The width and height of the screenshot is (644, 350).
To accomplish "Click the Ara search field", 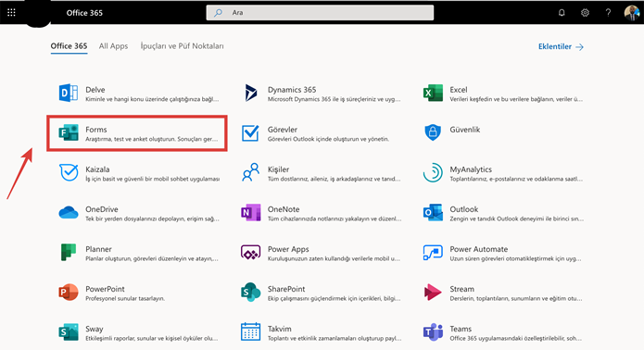I will pos(320,13).
